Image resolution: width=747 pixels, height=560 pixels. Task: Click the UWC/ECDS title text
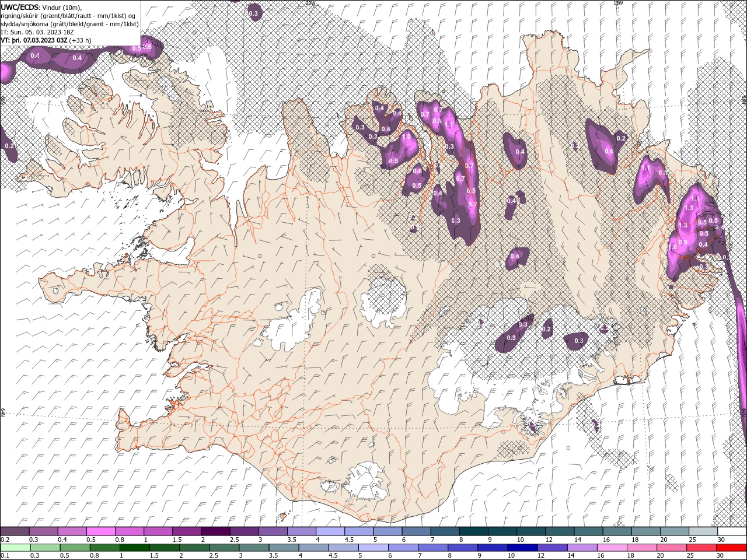pos(20,6)
